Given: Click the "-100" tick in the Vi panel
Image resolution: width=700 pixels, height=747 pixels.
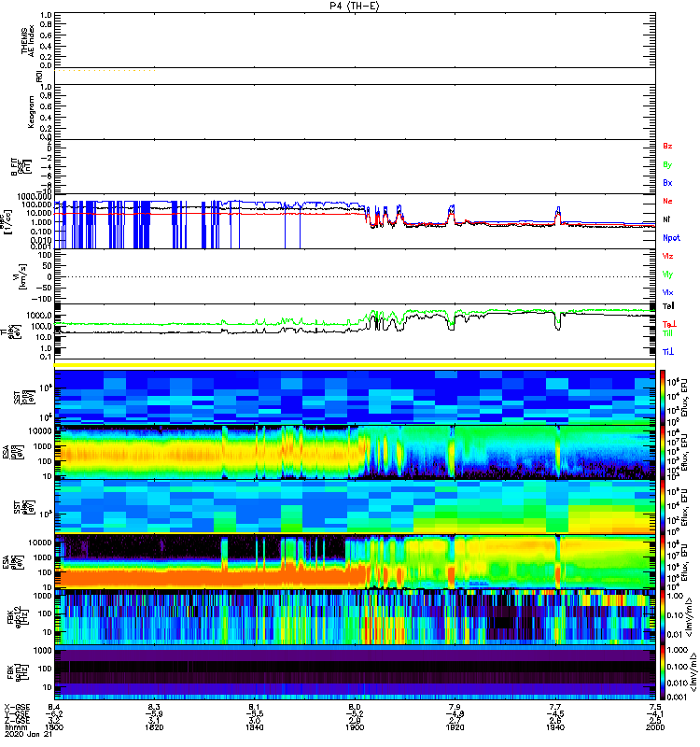Looking at the screenshot, I should click(x=39, y=299).
